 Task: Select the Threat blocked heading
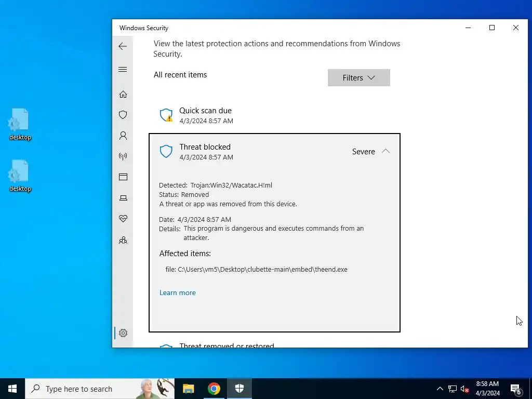click(205, 147)
